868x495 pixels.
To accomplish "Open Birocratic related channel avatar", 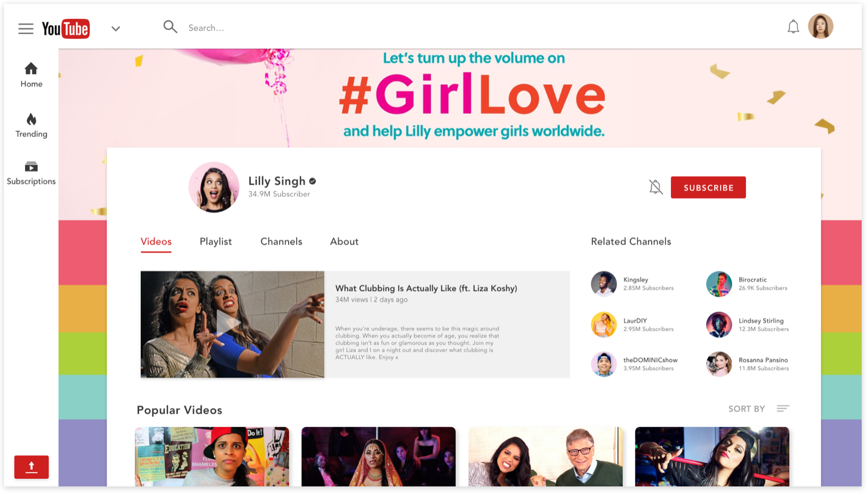I will (x=719, y=284).
